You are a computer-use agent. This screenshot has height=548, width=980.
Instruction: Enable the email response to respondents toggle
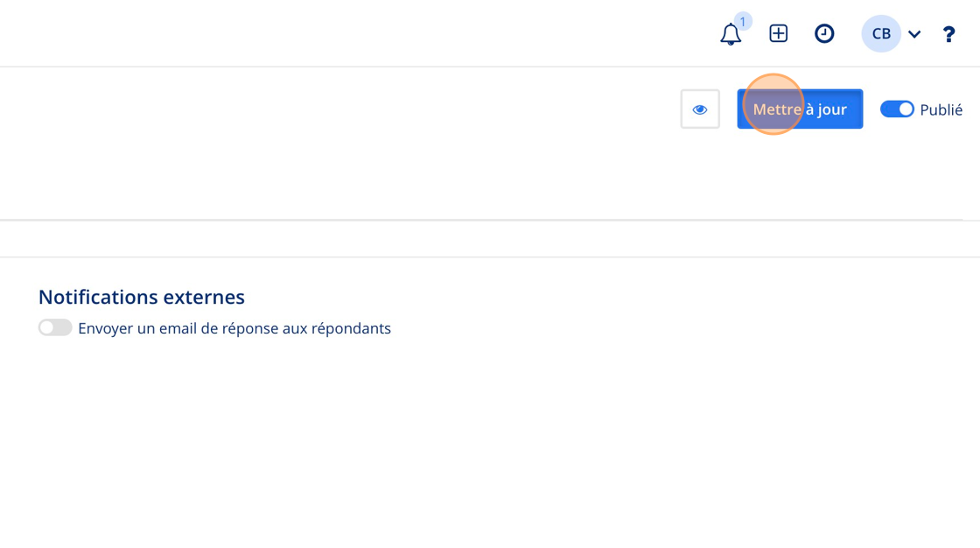[55, 327]
